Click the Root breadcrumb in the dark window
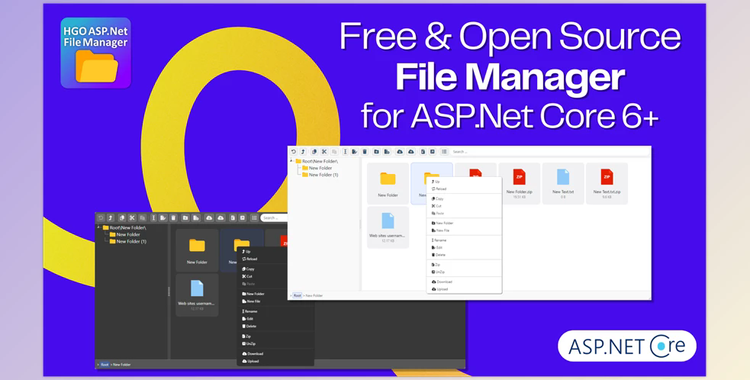750x380 pixels. (x=105, y=364)
